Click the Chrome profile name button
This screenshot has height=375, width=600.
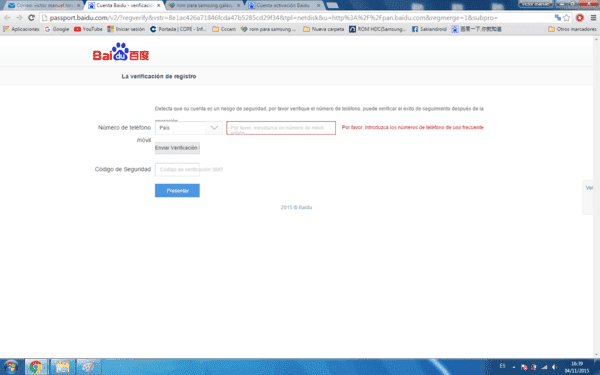536,4
